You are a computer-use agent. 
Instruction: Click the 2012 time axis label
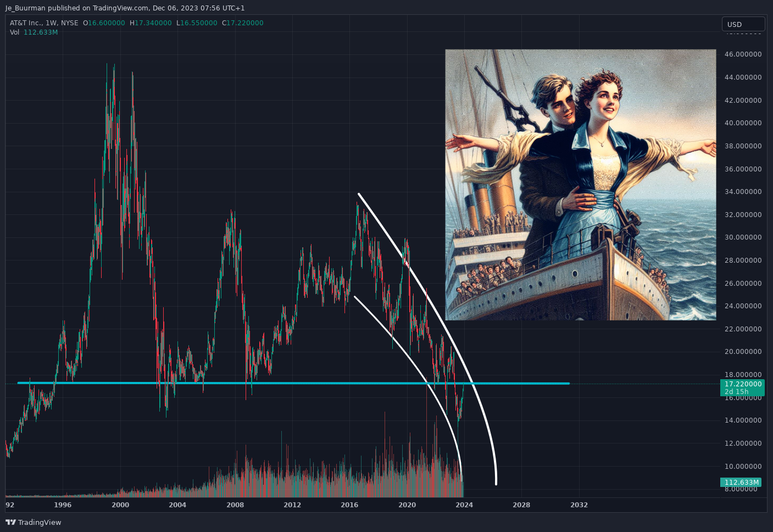tap(292, 505)
